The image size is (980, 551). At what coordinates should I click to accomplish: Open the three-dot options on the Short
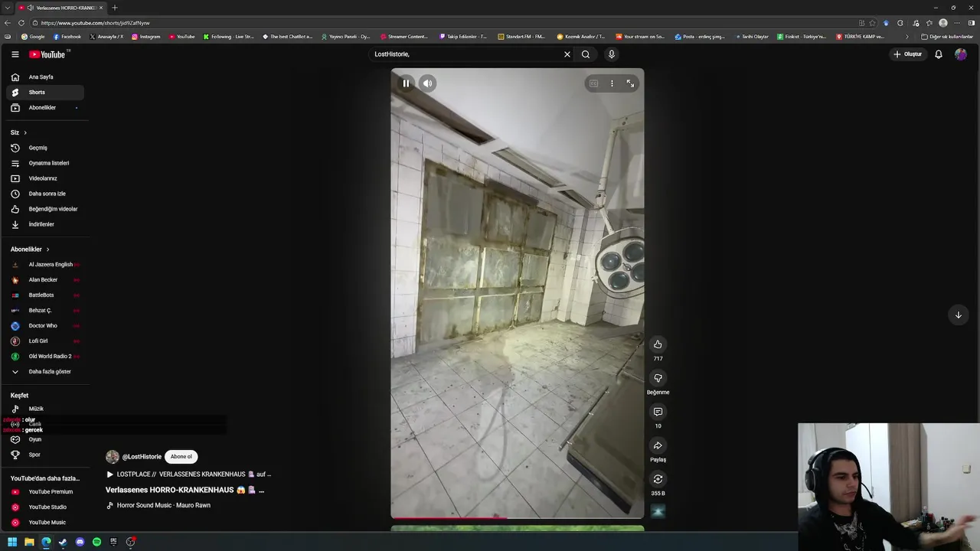(x=612, y=83)
